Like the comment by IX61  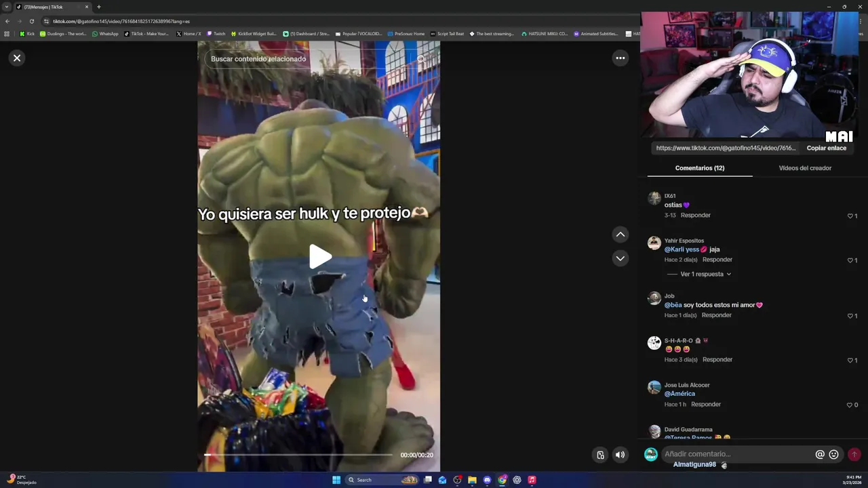[850, 216]
